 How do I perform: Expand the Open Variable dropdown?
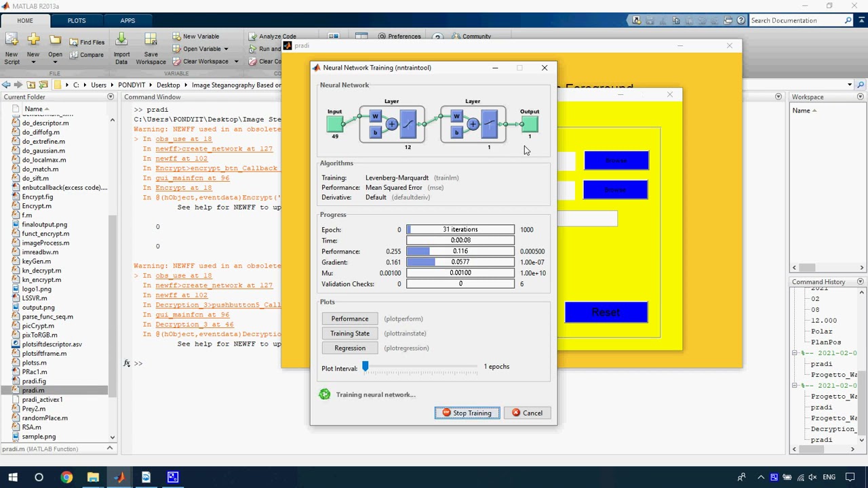coord(226,49)
